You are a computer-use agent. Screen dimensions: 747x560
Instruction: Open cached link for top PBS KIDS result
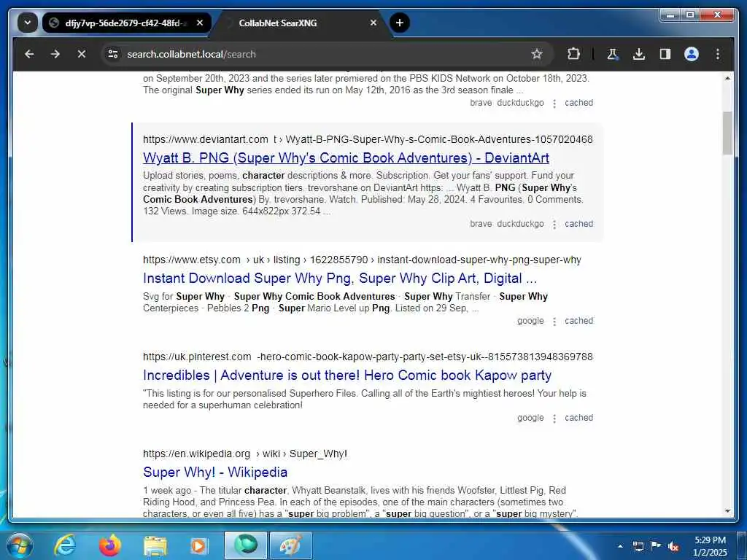(x=578, y=103)
